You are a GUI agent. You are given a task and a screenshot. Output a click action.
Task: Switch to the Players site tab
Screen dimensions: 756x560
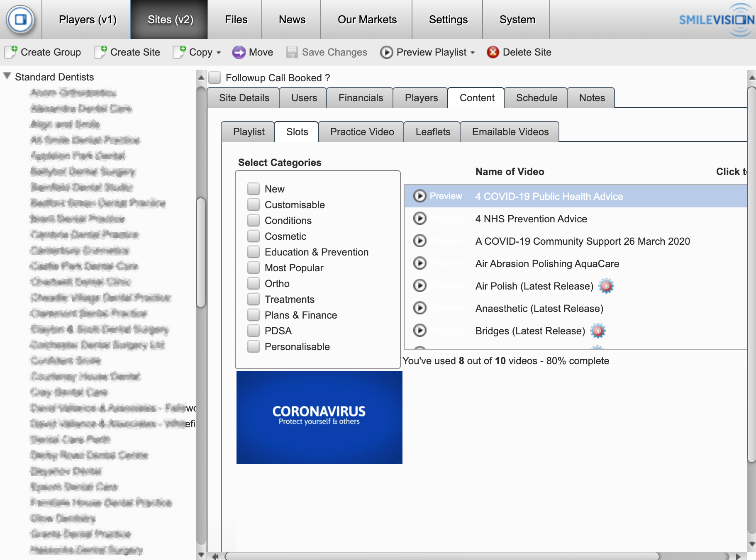coord(421,98)
